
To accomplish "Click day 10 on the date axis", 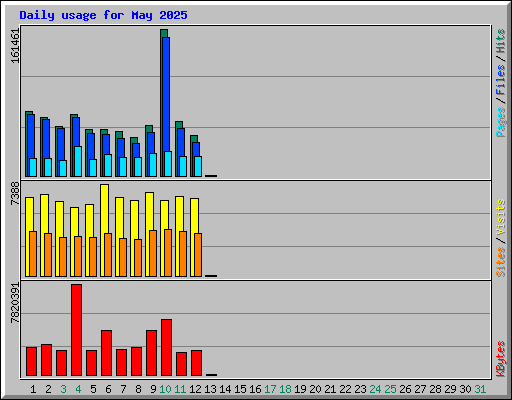I will tap(165, 389).
